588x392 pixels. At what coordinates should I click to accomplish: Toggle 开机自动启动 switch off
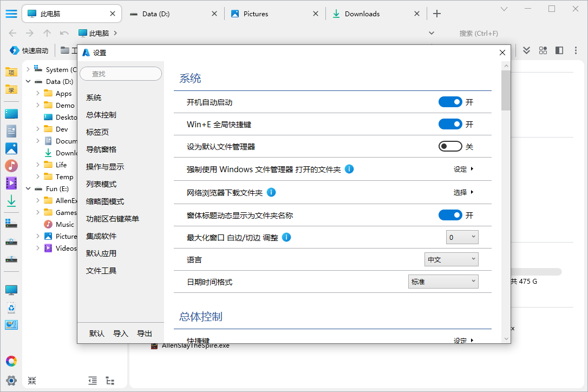coord(450,102)
